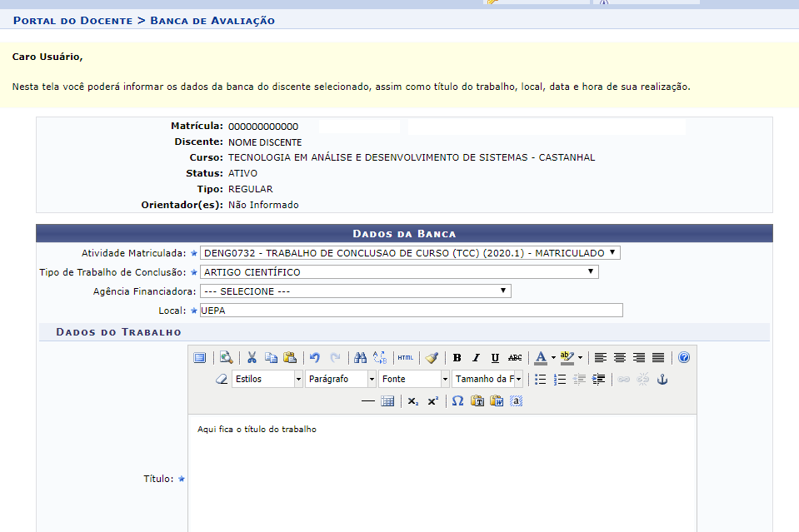This screenshot has width=799, height=532.
Task: Justify the text fully
Action: click(658, 358)
